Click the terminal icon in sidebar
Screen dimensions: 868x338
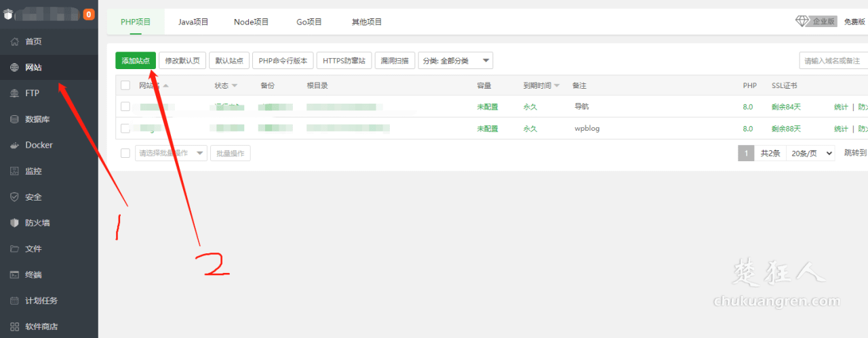(x=14, y=275)
